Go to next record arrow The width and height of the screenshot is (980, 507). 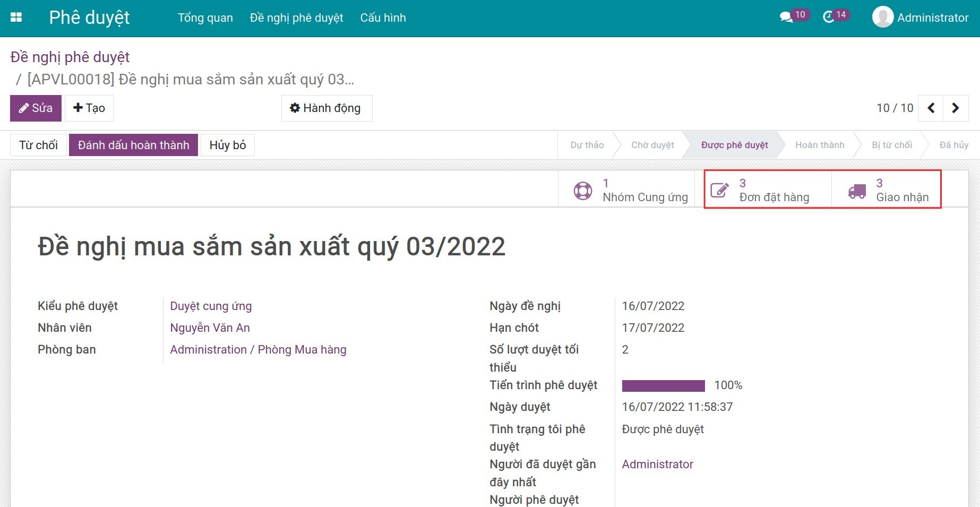click(x=956, y=108)
